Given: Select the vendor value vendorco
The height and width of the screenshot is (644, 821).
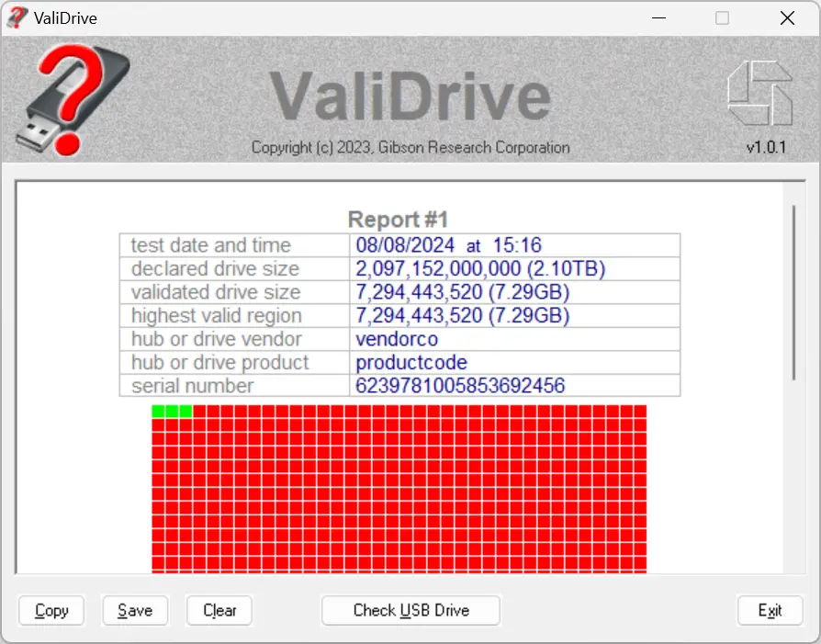Looking at the screenshot, I should (397, 339).
